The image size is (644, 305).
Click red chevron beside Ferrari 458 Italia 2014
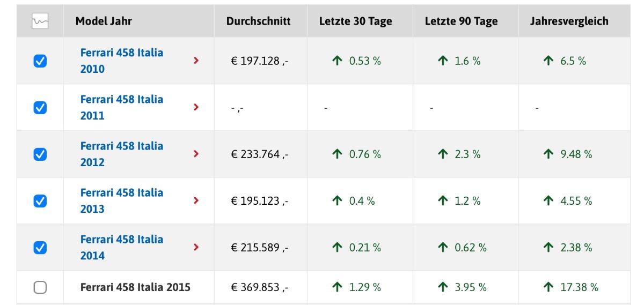point(196,247)
